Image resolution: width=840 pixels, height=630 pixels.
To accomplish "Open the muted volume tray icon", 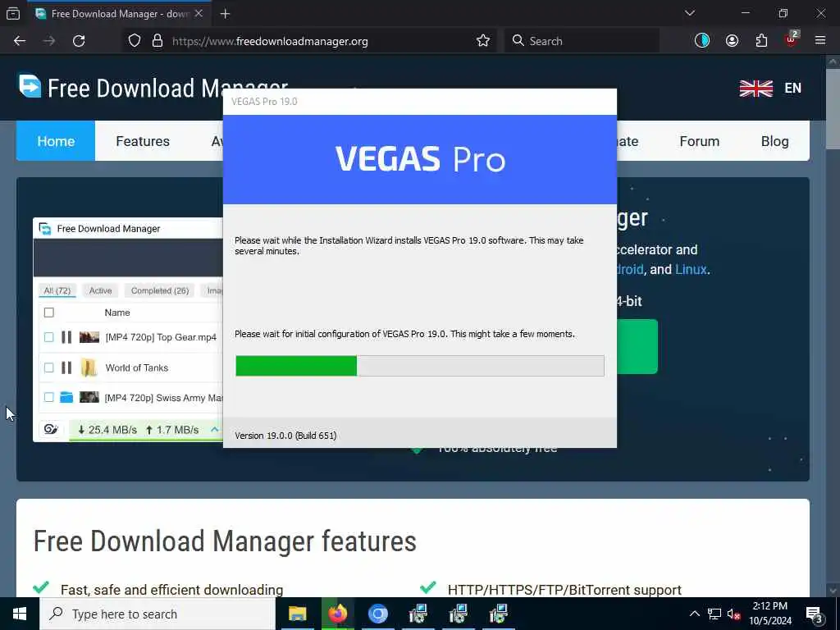I will [x=733, y=614].
